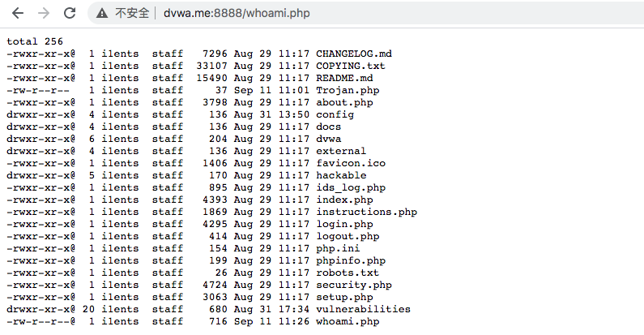The width and height of the screenshot is (644, 335).
Task: Click the 不安全 security label
Action: coord(132,13)
